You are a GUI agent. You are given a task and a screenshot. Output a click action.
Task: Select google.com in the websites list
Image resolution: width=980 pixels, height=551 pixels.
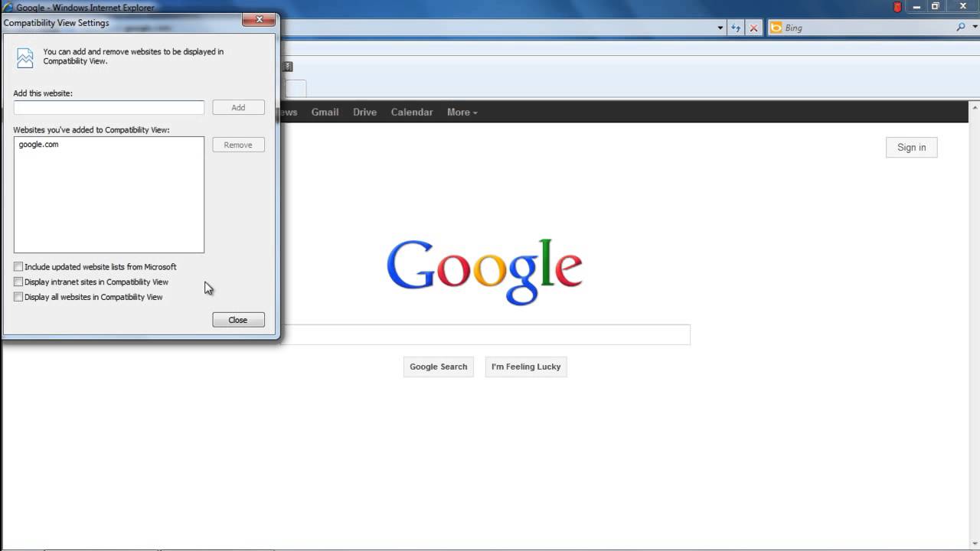click(x=38, y=144)
